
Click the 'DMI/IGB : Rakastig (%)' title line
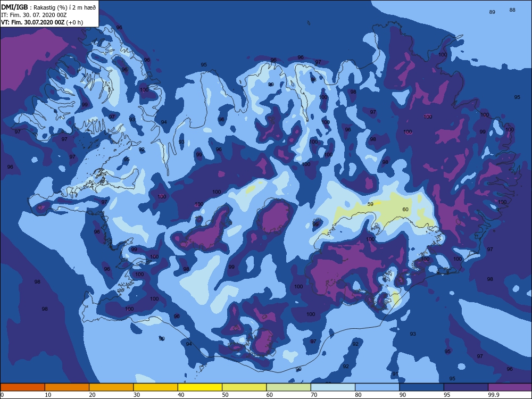click(x=48, y=7)
